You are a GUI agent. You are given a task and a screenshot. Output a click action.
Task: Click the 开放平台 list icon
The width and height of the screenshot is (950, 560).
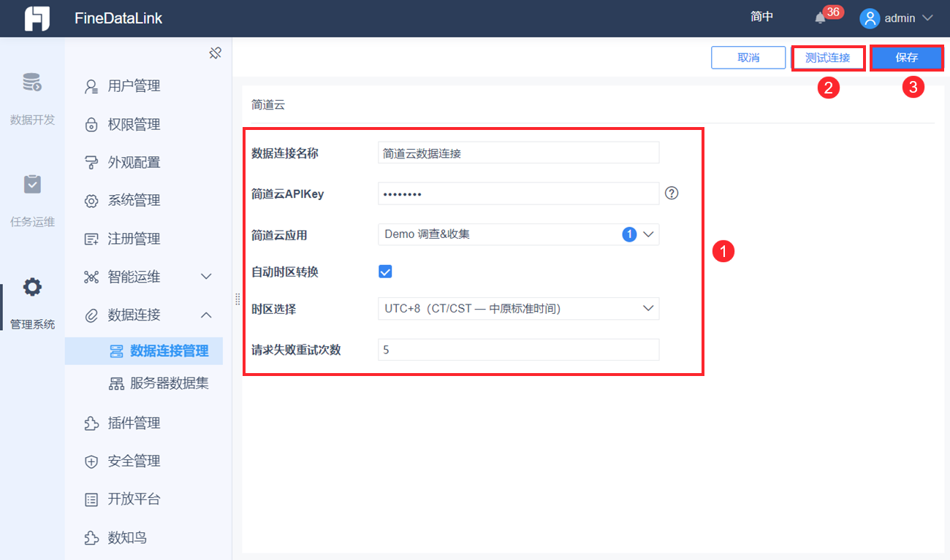[91, 499]
